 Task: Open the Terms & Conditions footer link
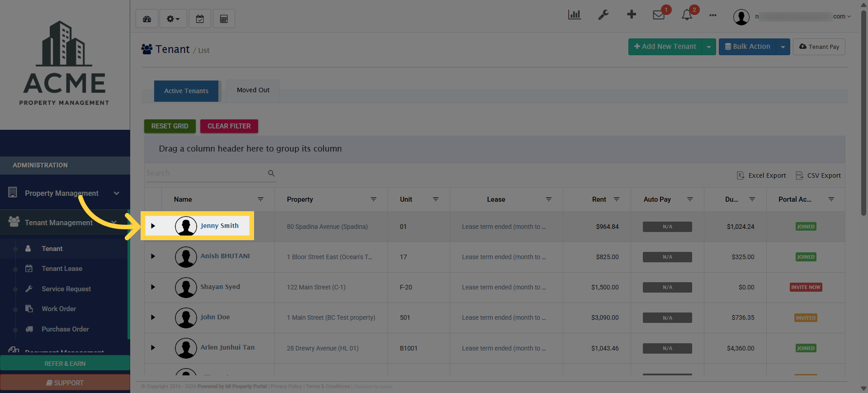click(x=328, y=386)
